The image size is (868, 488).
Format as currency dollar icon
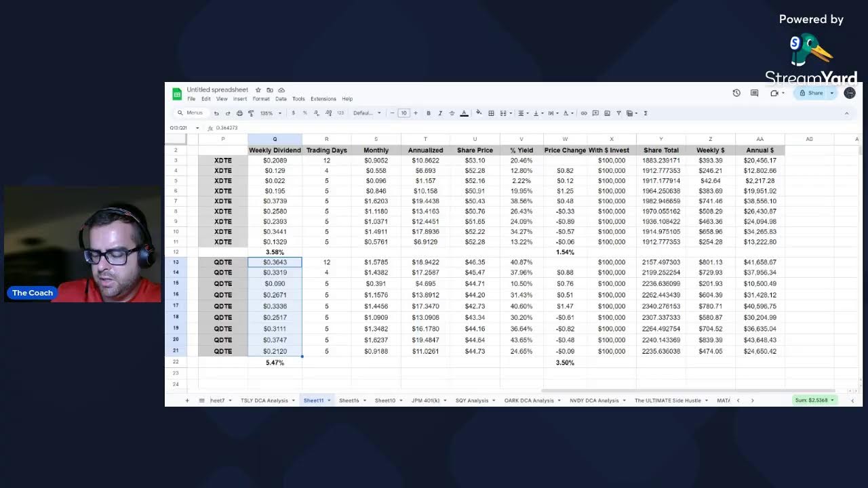point(293,113)
